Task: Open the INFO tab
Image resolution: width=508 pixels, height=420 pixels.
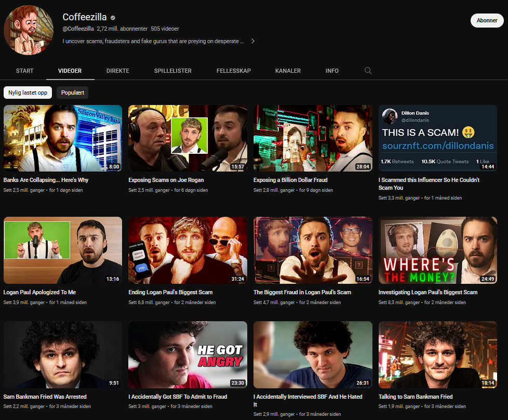Action: coord(332,71)
